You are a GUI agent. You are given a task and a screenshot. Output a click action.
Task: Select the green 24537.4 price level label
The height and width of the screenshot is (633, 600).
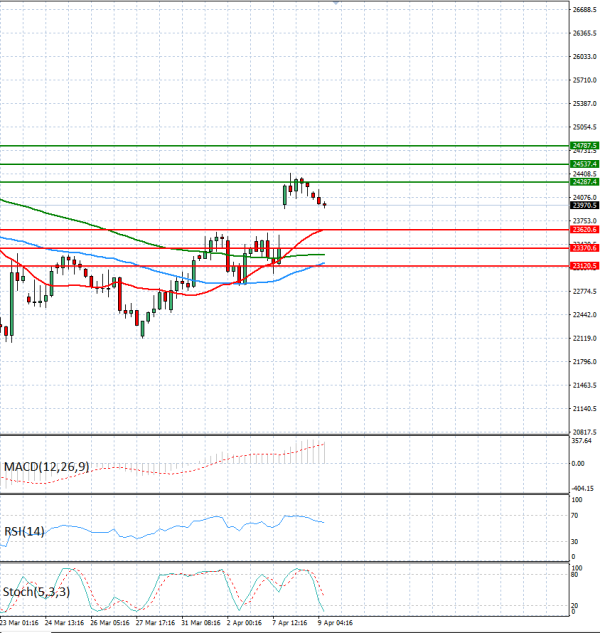tap(584, 164)
